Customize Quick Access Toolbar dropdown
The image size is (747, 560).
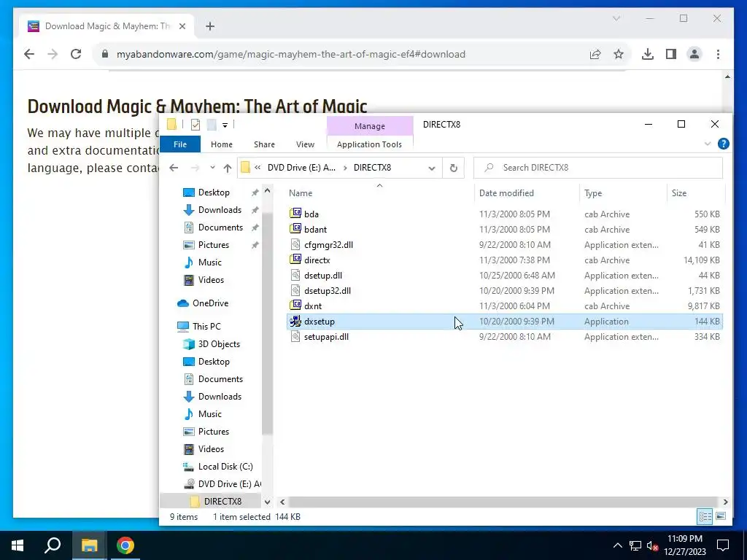tap(225, 125)
